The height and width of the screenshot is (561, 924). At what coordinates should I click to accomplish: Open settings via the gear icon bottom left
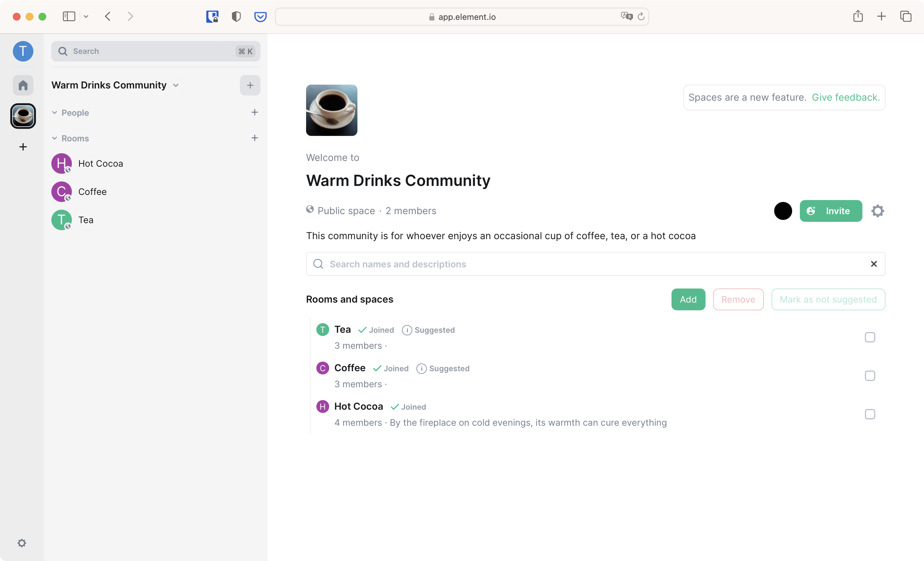[x=21, y=543]
